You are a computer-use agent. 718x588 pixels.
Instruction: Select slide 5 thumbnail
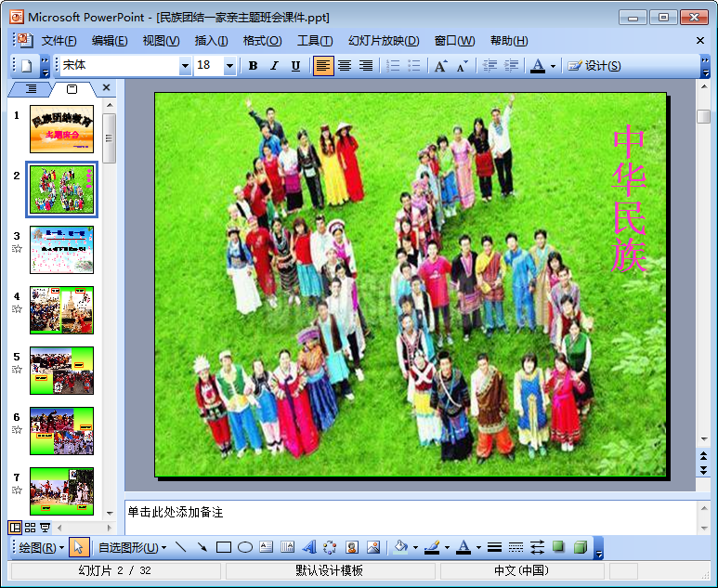click(61, 371)
